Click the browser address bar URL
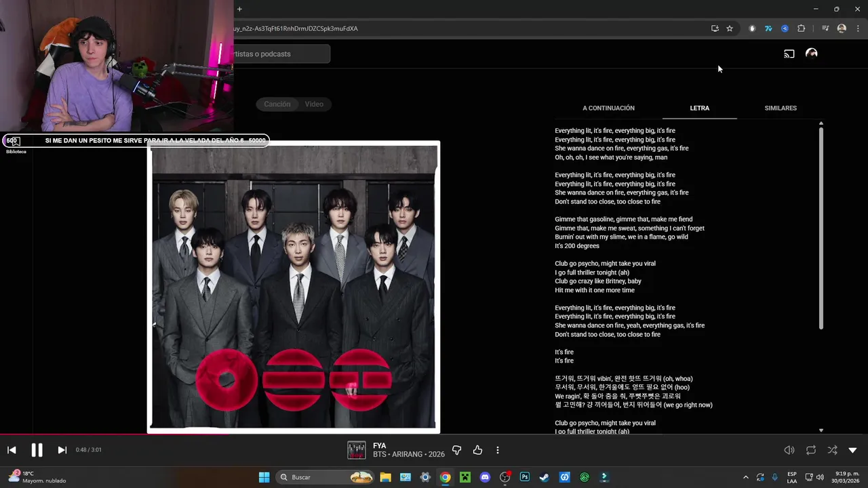The height and width of the screenshot is (488, 868). pyautogui.click(x=296, y=28)
